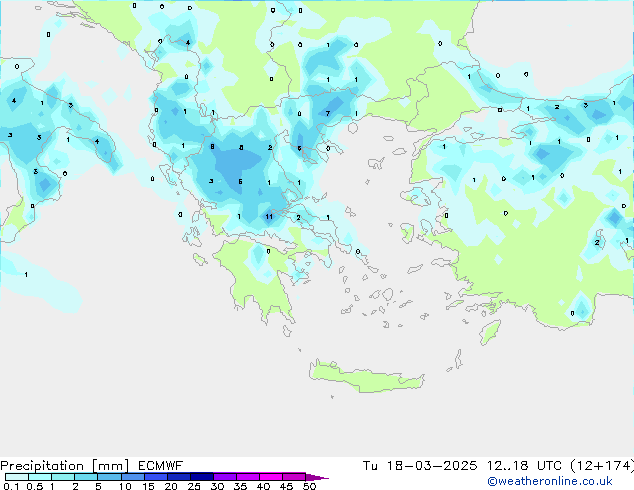Screen dimensions: 634x490
Task: Click legend tick label "0.1"
Action: (x=11, y=486)
